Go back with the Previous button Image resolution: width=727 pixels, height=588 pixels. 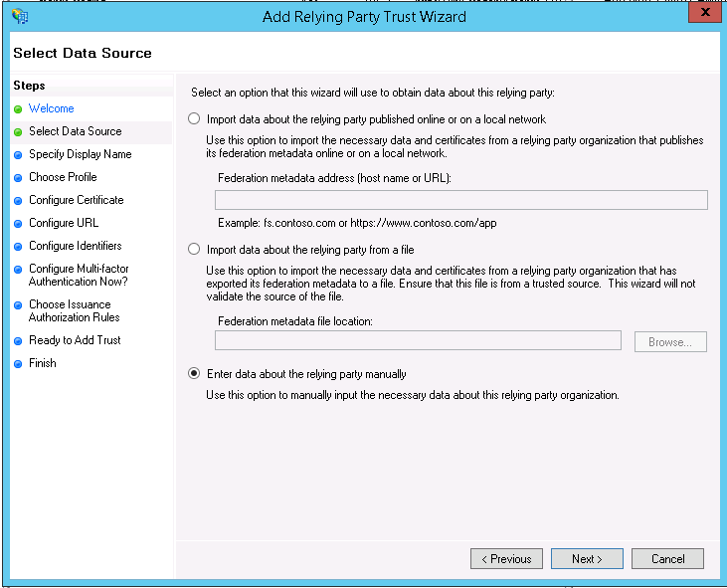(506, 559)
